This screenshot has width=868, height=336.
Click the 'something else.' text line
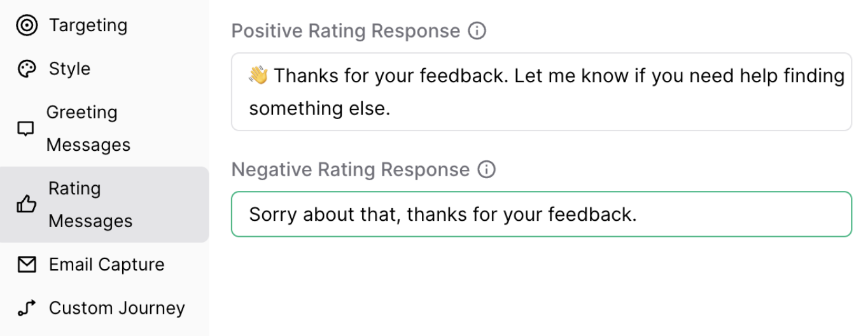319,109
